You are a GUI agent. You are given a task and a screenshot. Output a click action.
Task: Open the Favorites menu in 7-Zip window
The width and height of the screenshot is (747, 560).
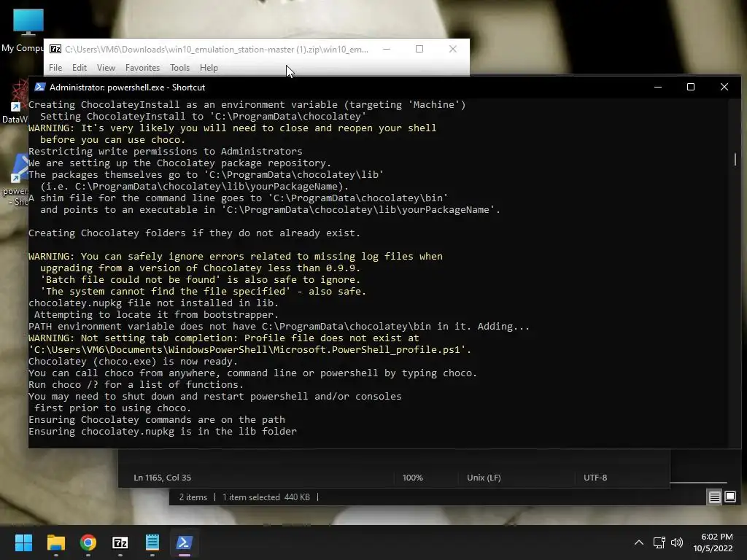coord(142,68)
